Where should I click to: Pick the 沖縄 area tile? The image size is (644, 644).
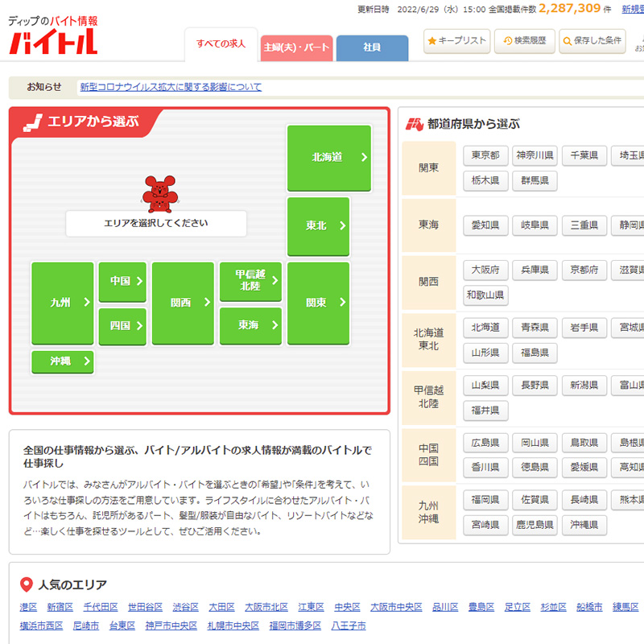tap(63, 361)
